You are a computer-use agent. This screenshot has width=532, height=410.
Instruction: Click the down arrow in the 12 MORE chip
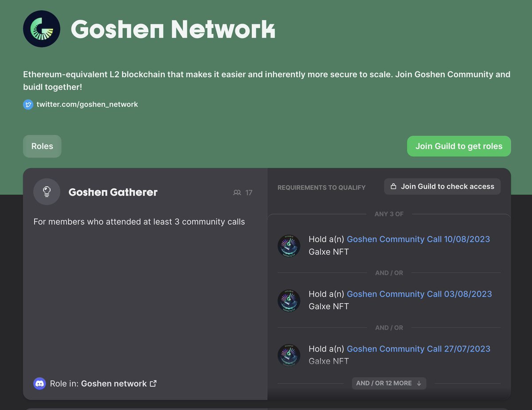click(419, 383)
